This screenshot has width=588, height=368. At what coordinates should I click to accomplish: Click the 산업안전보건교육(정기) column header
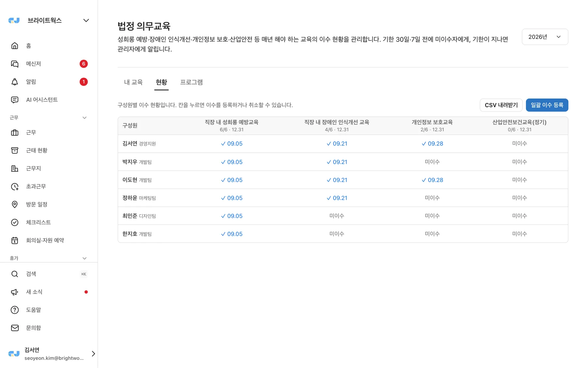coord(519,126)
